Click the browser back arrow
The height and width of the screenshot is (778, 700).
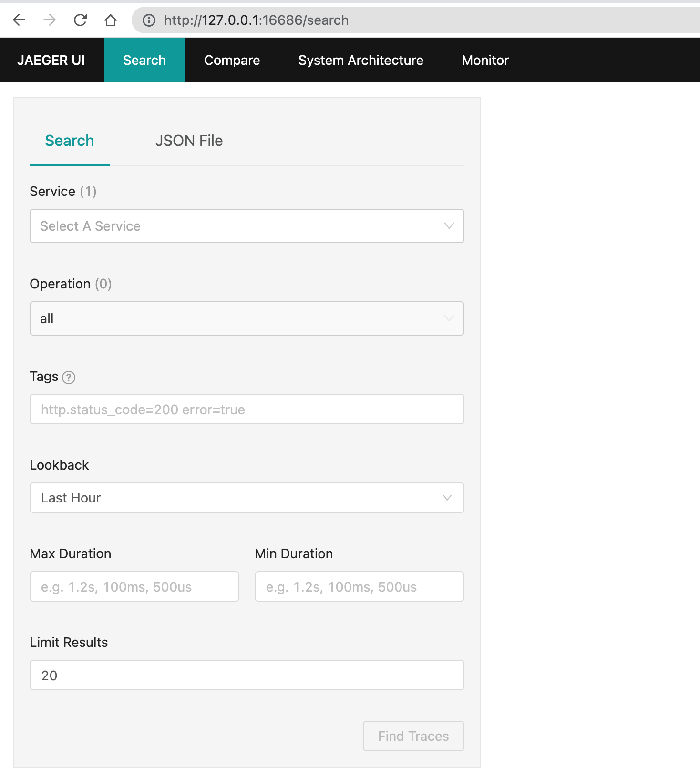point(19,20)
